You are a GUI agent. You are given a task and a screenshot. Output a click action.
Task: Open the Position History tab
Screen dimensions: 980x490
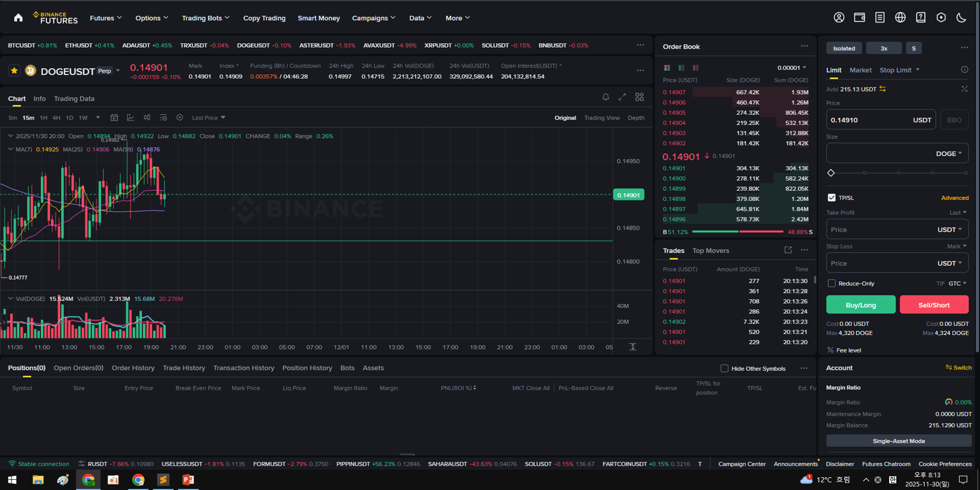coord(307,368)
